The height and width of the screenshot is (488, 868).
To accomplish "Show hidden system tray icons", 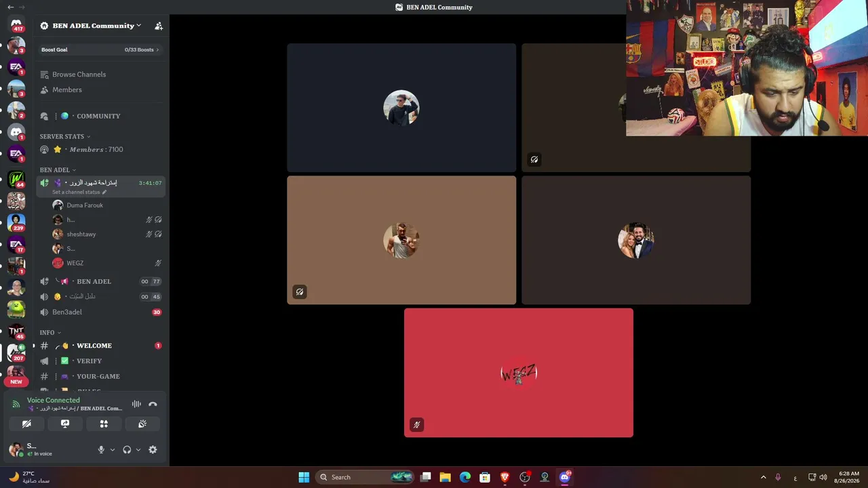I will 763,477.
